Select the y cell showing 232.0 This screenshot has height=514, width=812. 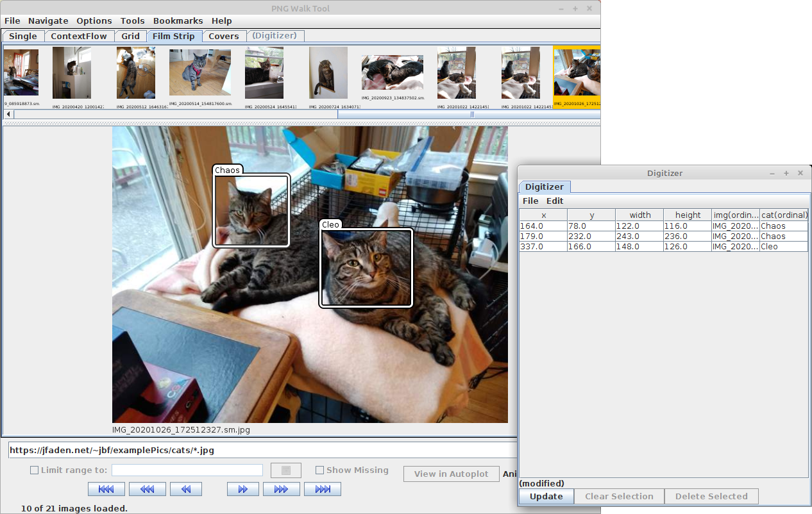click(x=591, y=236)
